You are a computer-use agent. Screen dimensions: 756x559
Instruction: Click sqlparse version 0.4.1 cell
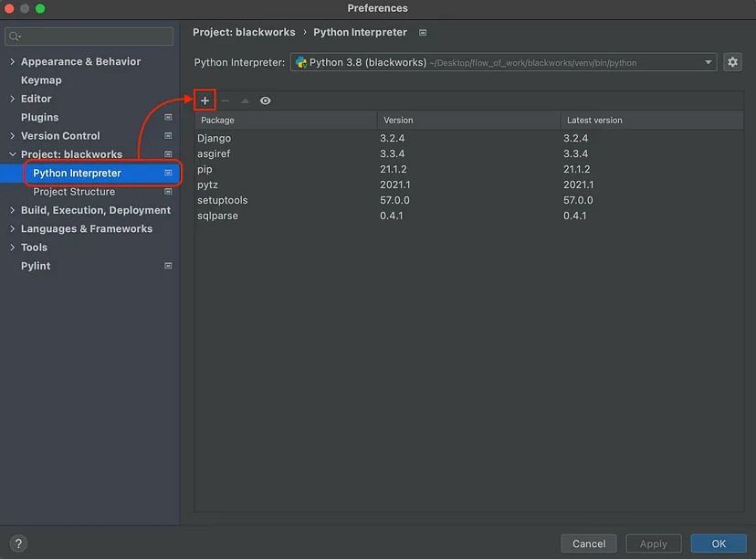391,216
